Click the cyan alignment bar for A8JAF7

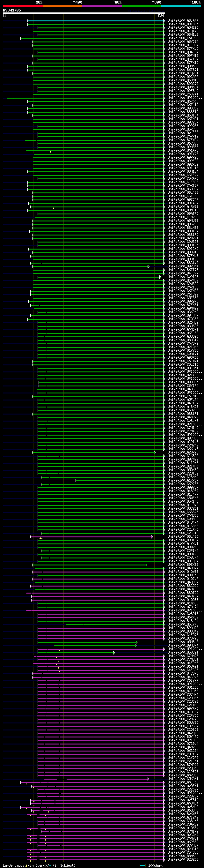96,20
